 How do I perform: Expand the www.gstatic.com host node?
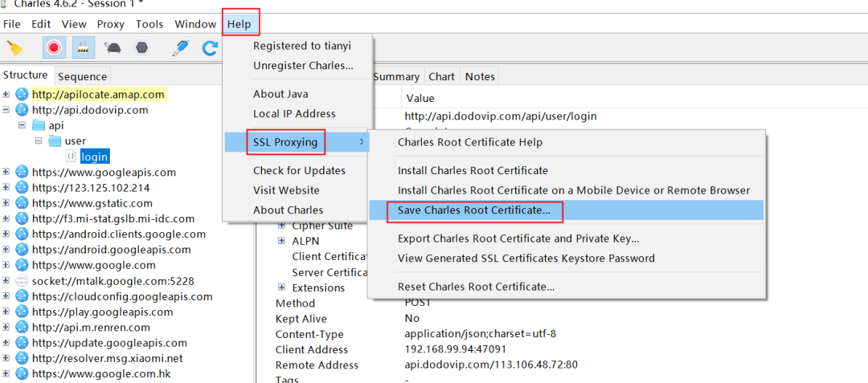coord(6,203)
